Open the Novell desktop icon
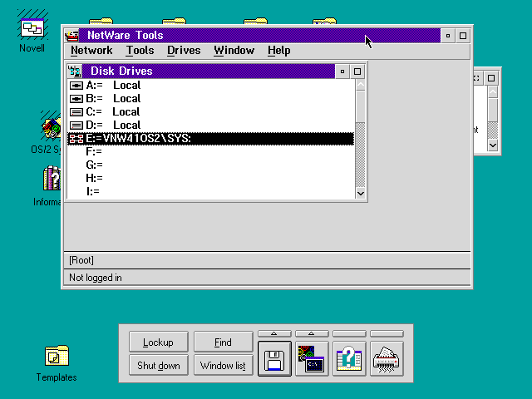This screenshot has width=532, height=399. tap(32, 28)
